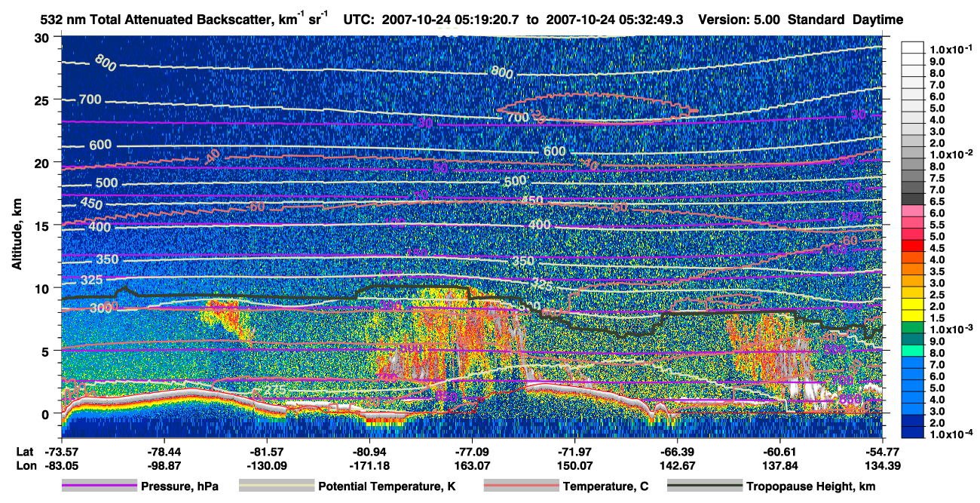Click latitude value '-60.61'

(x=779, y=452)
